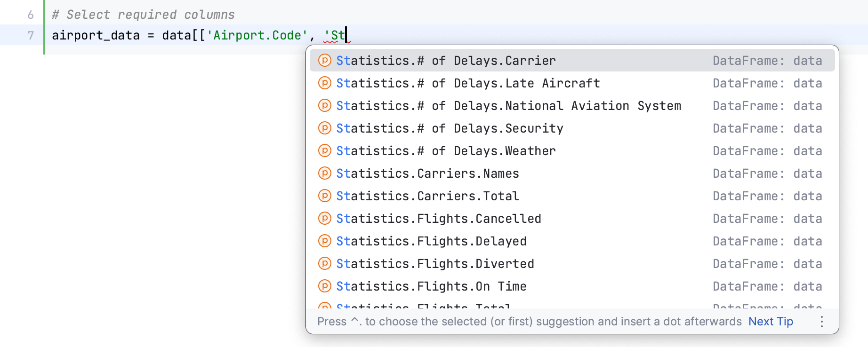Click the ⓟ icon beside Statistics.Carriers.Names
Screen dimensions: 868x347
coord(325,173)
